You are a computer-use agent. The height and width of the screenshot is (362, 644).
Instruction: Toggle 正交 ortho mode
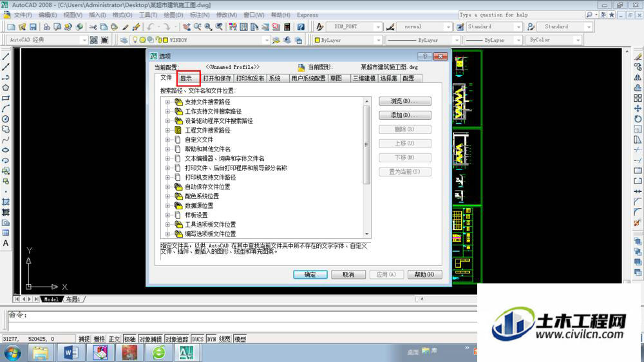tap(114, 339)
